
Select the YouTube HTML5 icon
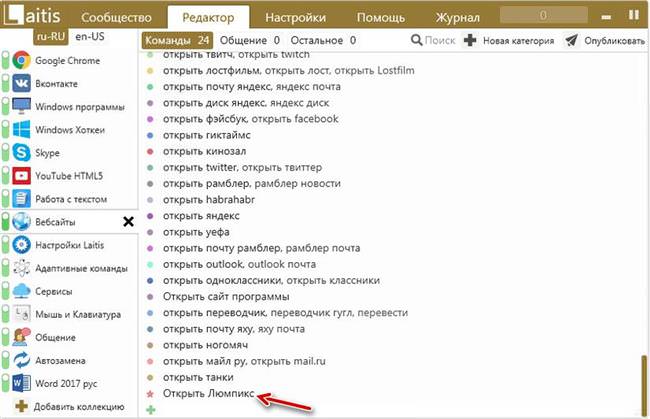click(x=21, y=176)
